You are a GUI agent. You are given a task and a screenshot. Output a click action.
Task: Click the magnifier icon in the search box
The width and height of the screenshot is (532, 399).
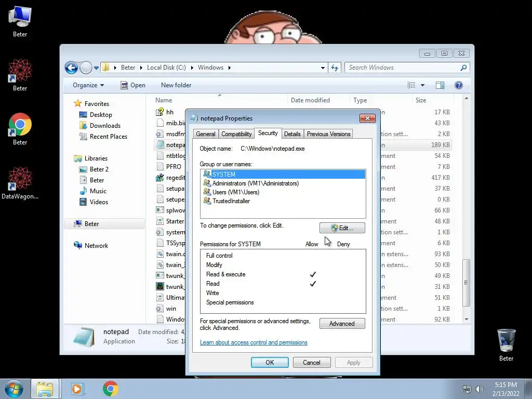463,68
